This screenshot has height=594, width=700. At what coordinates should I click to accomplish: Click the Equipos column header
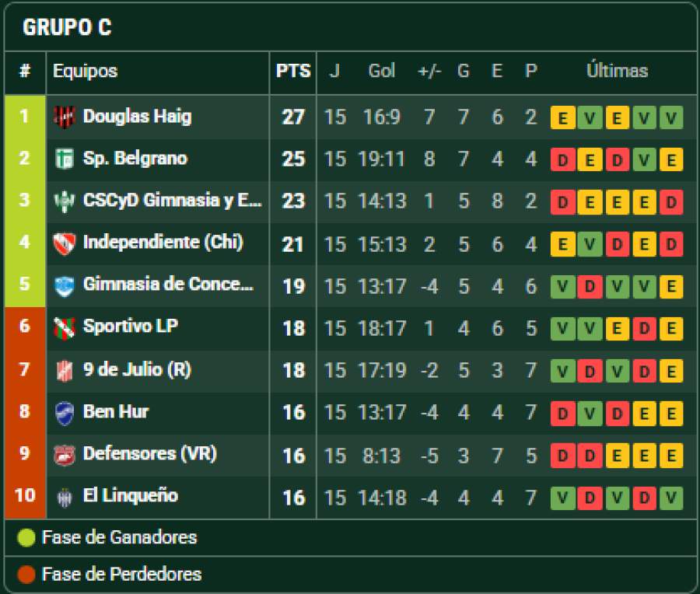click(x=86, y=72)
